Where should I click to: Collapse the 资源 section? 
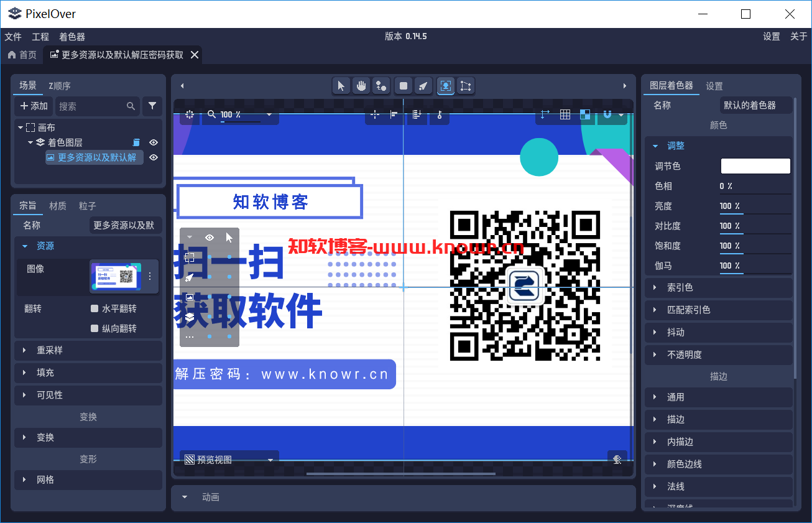click(25, 246)
